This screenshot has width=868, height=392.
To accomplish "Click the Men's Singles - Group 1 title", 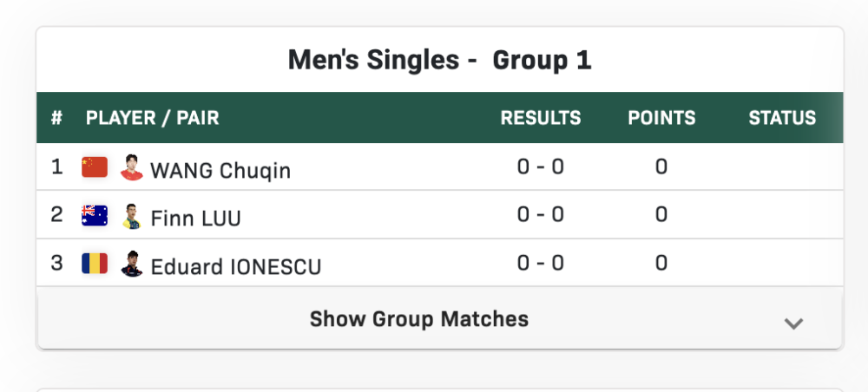I will pyautogui.click(x=439, y=60).
